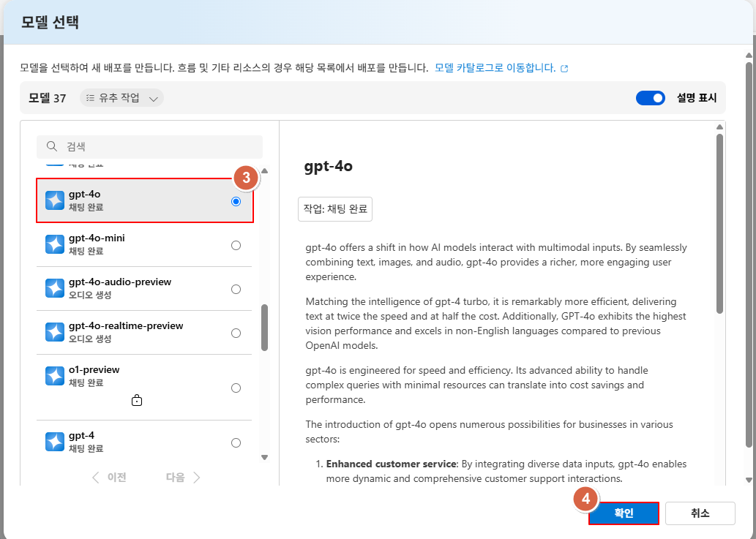Click the model list scrollbar thumb
Image resolution: width=756 pixels, height=539 pixels.
(264, 328)
